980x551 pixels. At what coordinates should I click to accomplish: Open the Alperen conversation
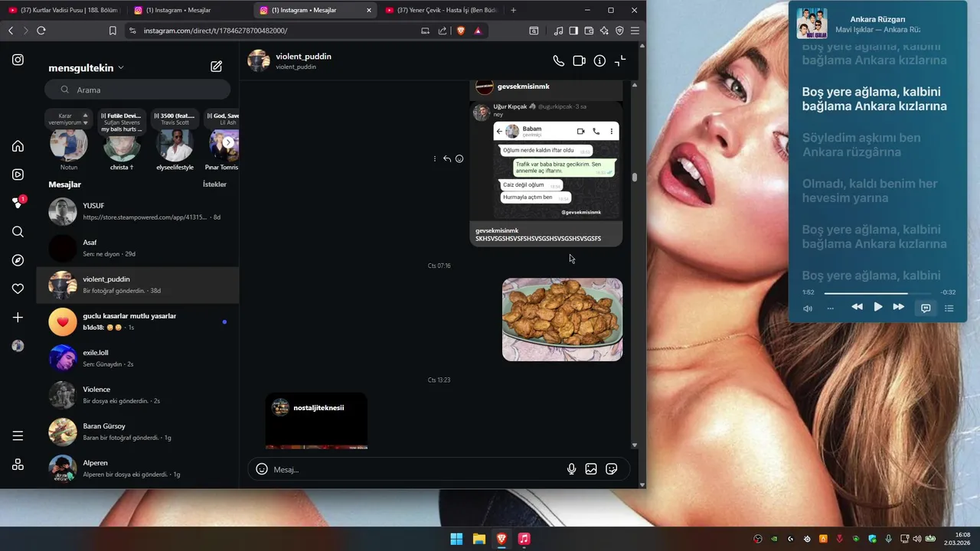pos(138,468)
